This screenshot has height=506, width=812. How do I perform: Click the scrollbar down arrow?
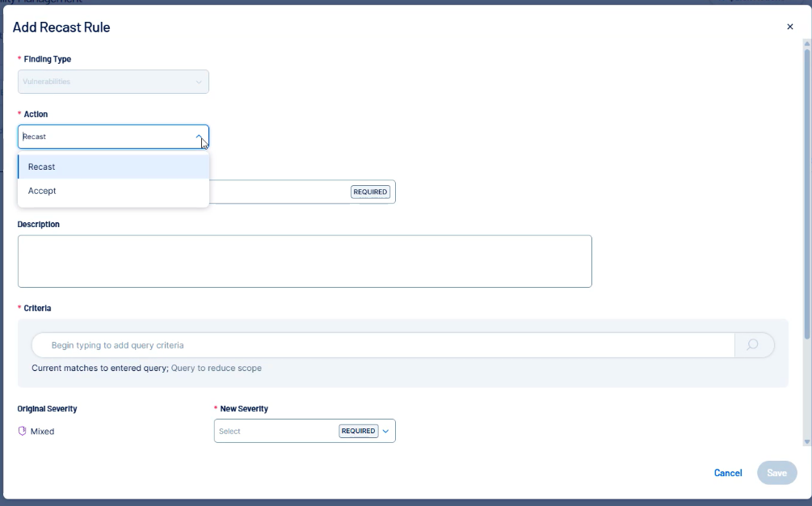[806, 441]
